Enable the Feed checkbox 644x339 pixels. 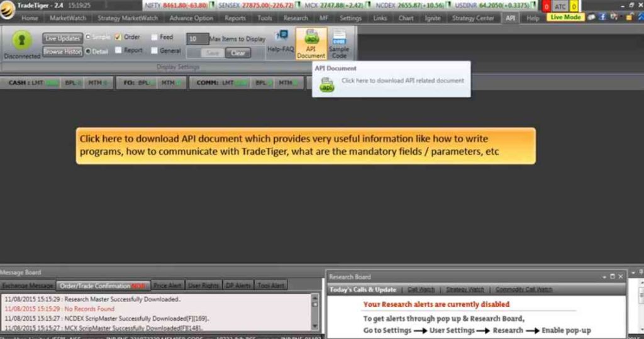pos(155,37)
